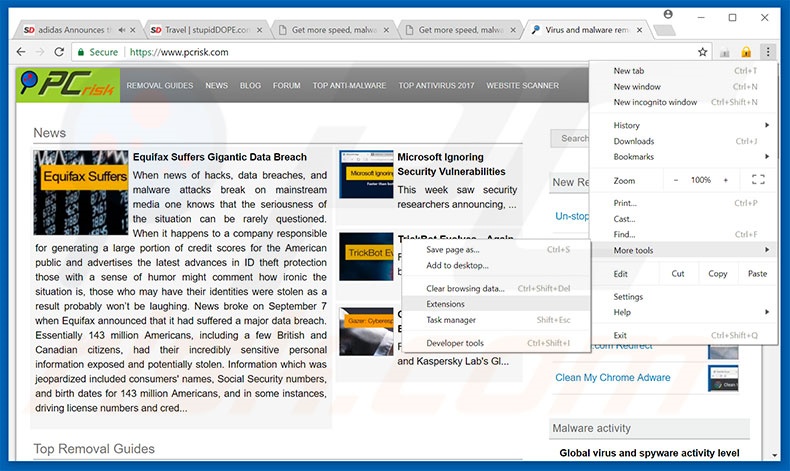Choose Print... in the menu
Viewport: 790px width, 471px height.
[x=683, y=203]
